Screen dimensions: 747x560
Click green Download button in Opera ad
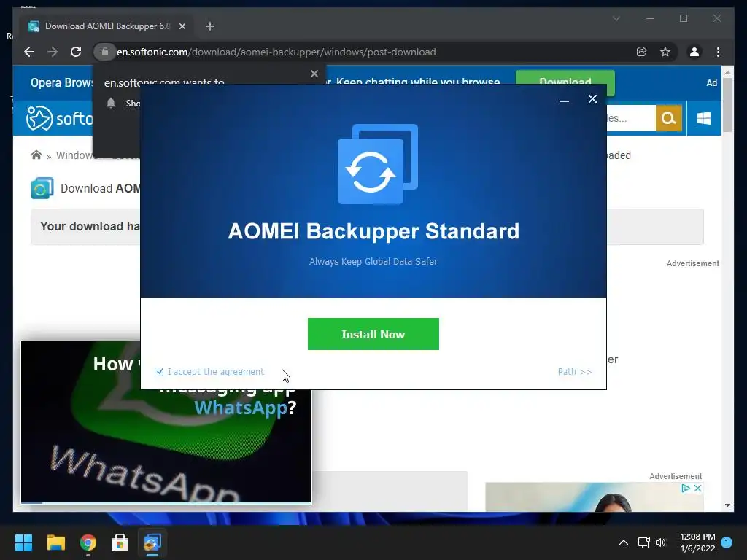[x=565, y=82]
